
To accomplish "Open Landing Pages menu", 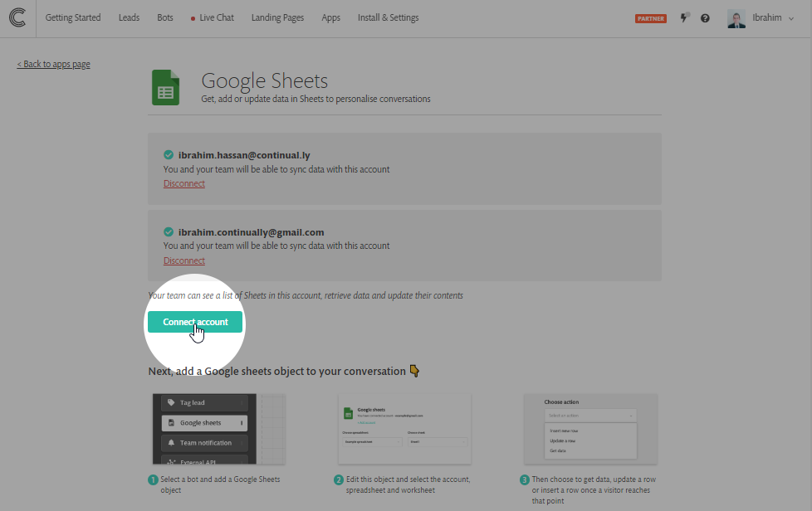I will click(x=277, y=17).
